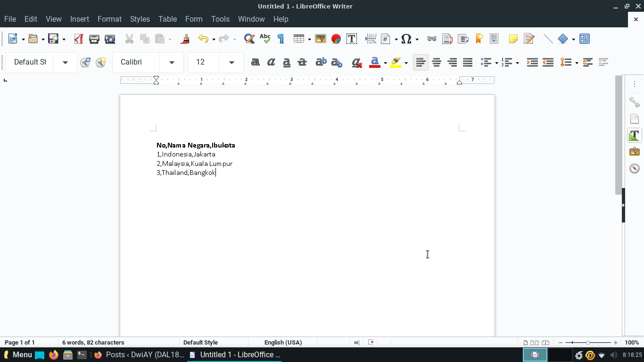
Task: Toggle formatting marks visibility
Action: pos(281,39)
